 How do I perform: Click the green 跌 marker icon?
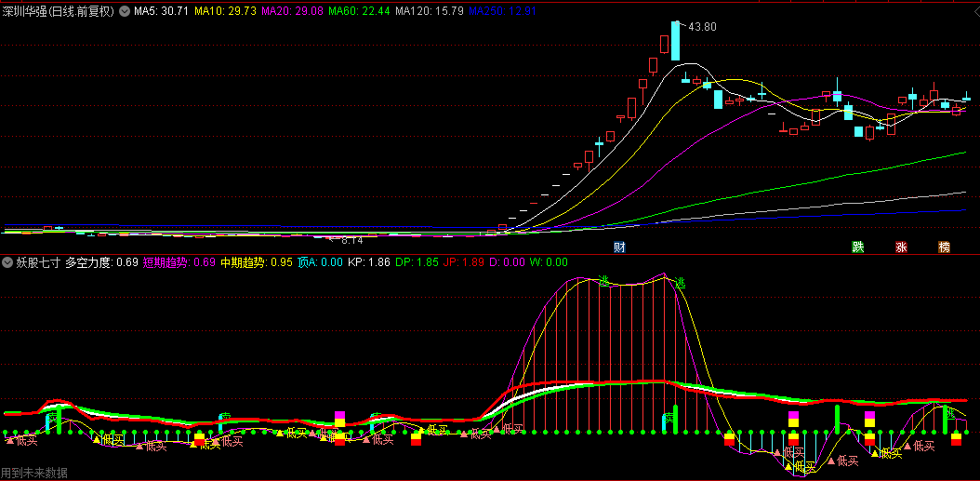[x=857, y=247]
